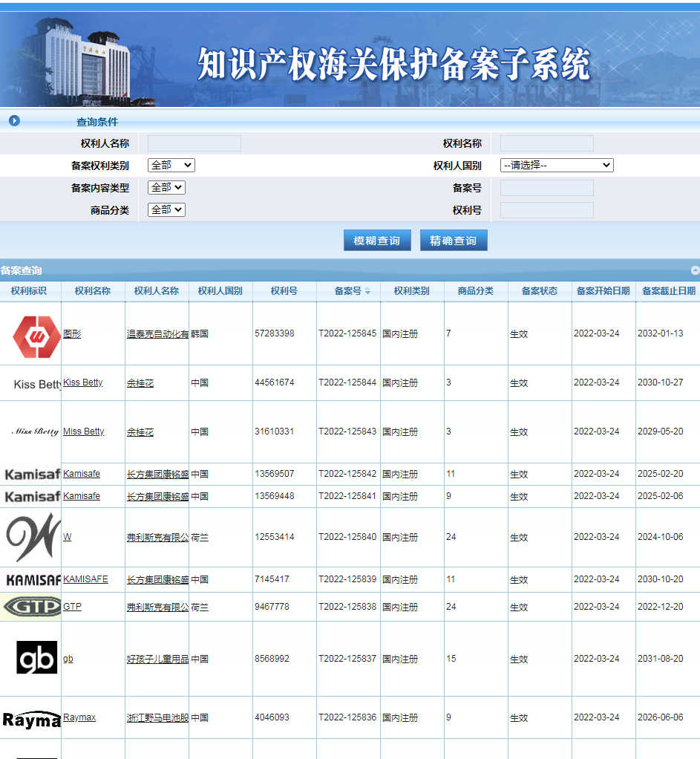The width and height of the screenshot is (700, 759).
Task: Open the Miss Betty script trademark logo
Action: pyautogui.click(x=35, y=431)
